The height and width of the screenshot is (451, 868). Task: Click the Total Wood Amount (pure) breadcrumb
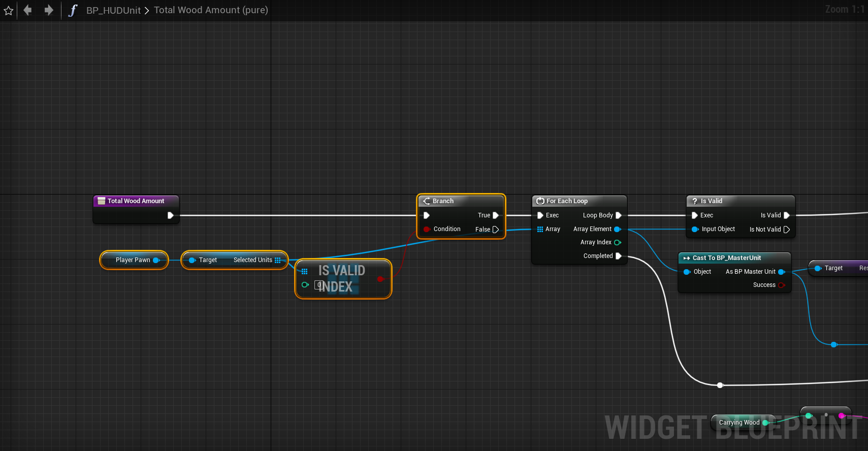click(211, 10)
